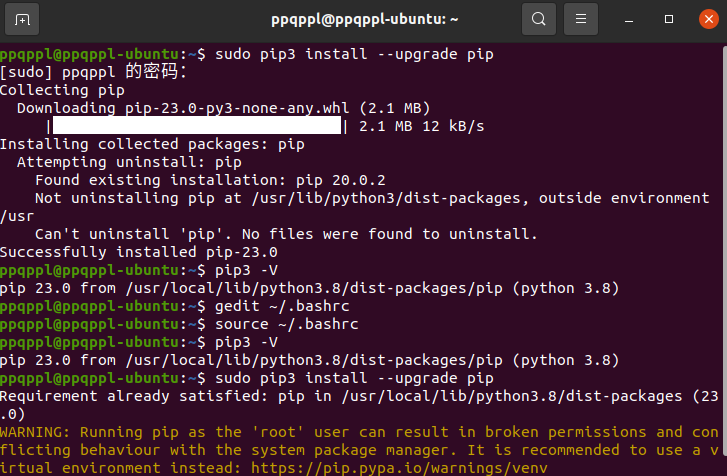Click 'Attempting uninstall: pip' line
Screen dimensions: 727x476
(129, 162)
